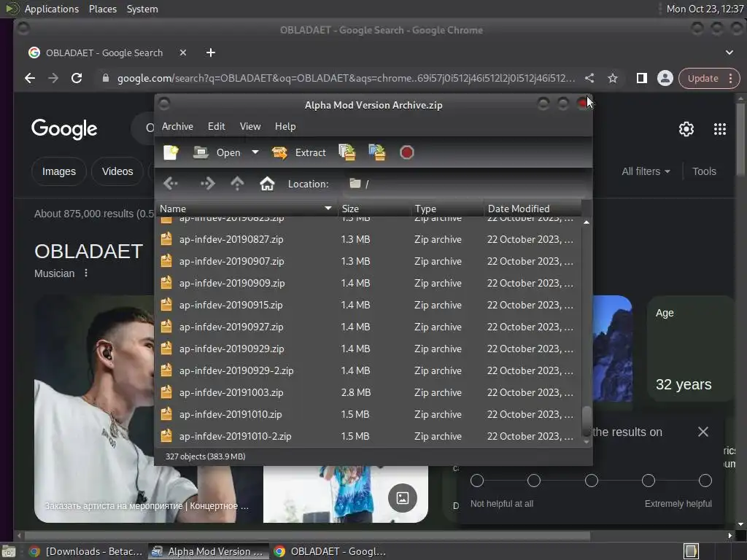
Task: Switch to Videos search tab
Action: tap(117, 171)
